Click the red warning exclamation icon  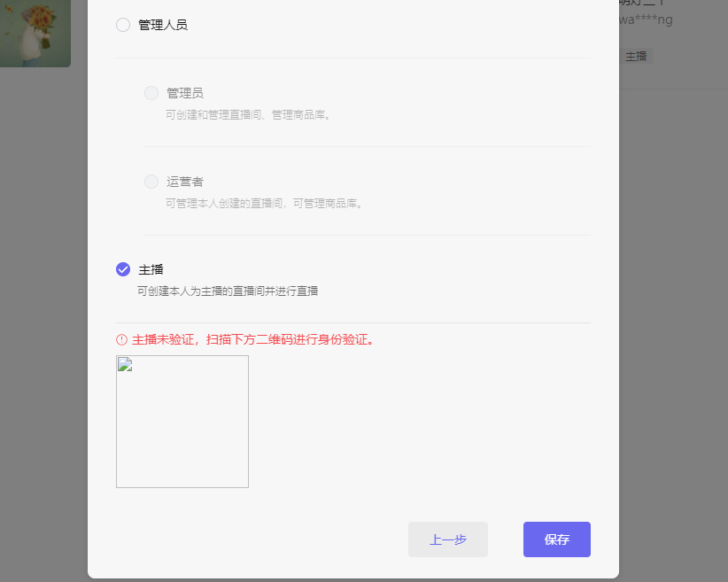(121, 340)
